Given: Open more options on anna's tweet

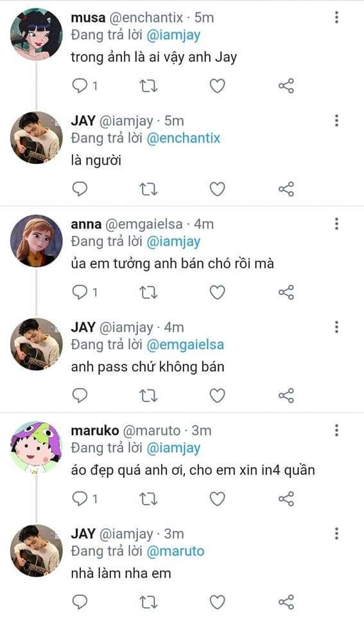Looking at the screenshot, I should (336, 224).
